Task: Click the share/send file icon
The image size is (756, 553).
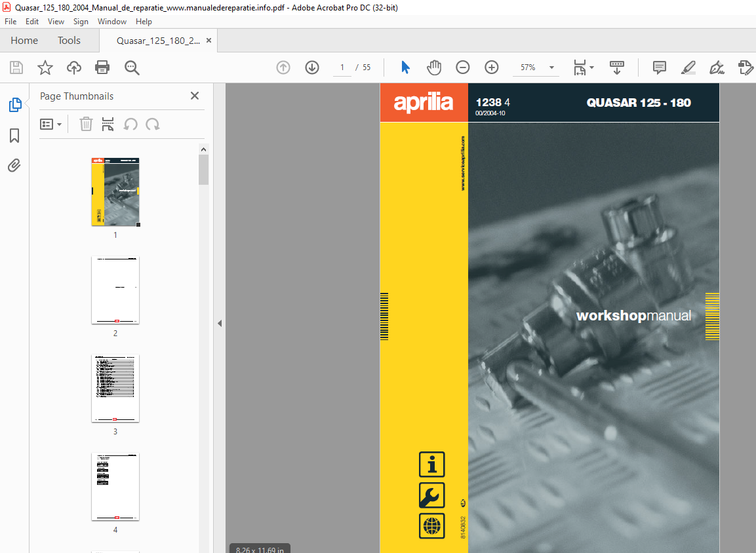Action: click(x=746, y=67)
